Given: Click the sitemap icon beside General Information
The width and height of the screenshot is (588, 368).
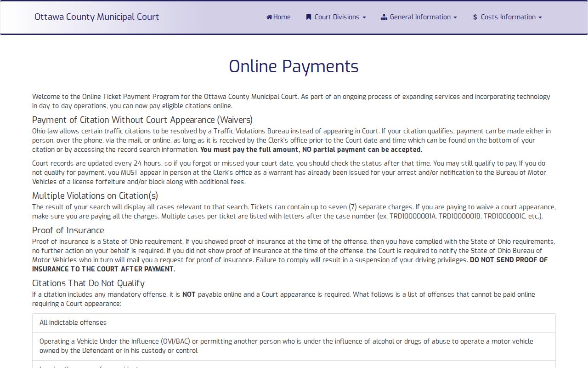Looking at the screenshot, I should coord(384,17).
